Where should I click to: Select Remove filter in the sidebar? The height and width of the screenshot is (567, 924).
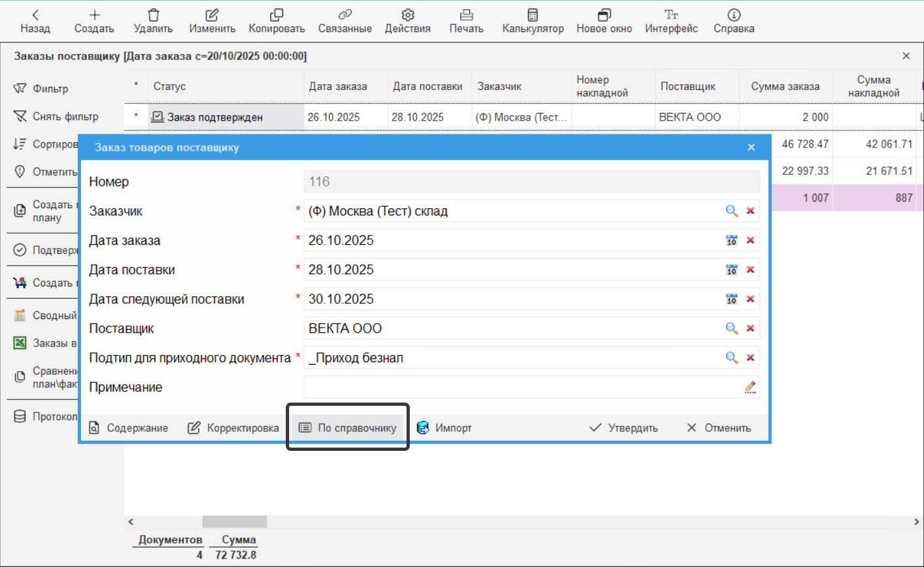tap(65, 117)
